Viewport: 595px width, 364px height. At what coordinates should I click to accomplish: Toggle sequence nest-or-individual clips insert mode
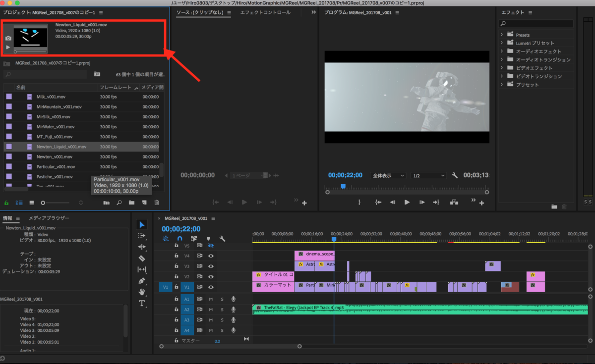pos(166,238)
